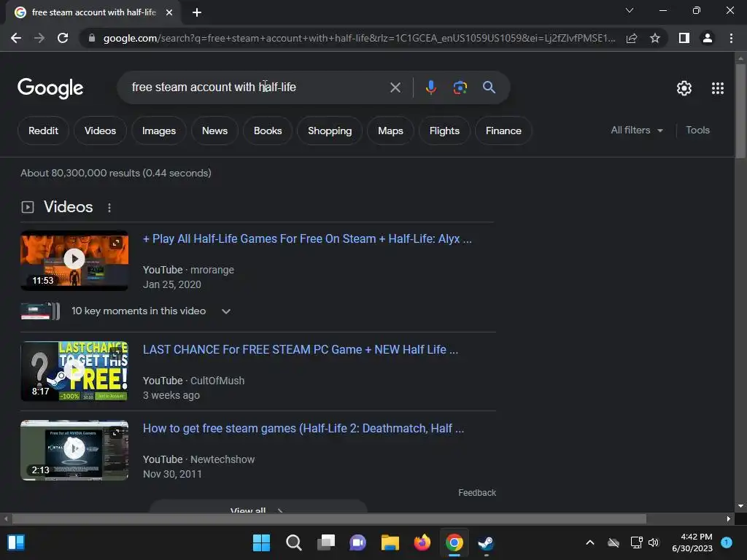Start a voice search with microphone
The image size is (747, 560).
[x=430, y=87]
